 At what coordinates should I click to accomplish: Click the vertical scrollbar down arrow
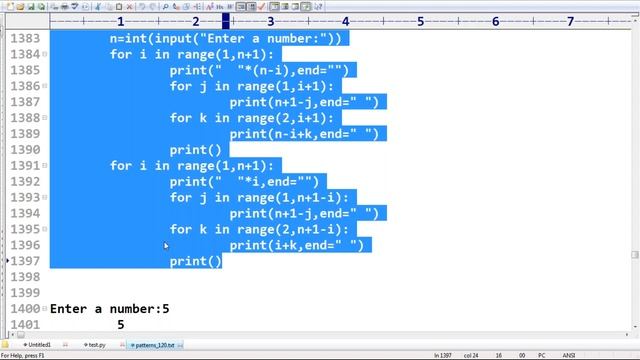(x=635, y=327)
